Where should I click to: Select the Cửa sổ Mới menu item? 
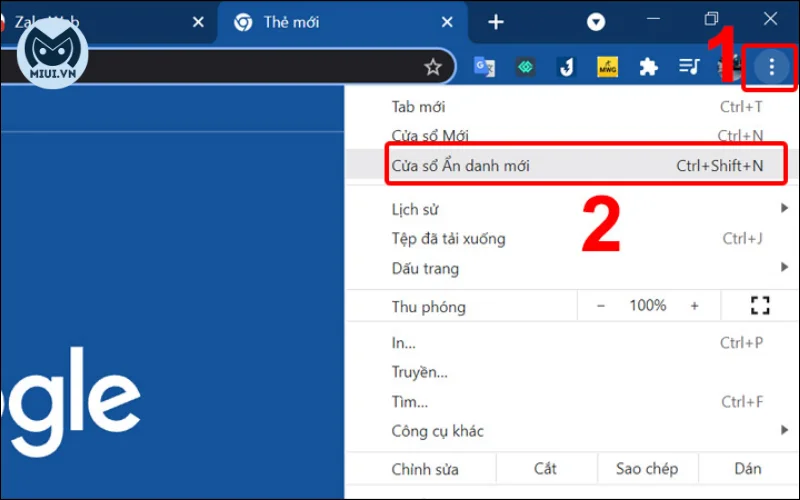point(572,136)
